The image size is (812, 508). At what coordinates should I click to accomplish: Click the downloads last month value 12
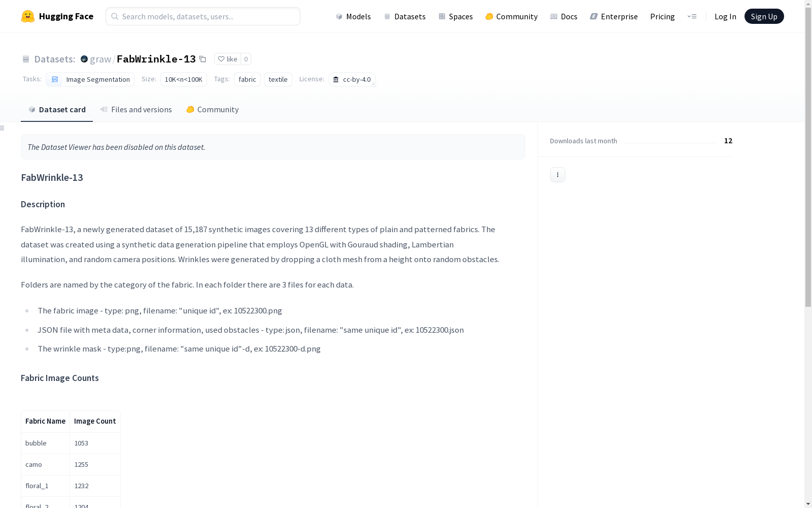[x=728, y=141]
